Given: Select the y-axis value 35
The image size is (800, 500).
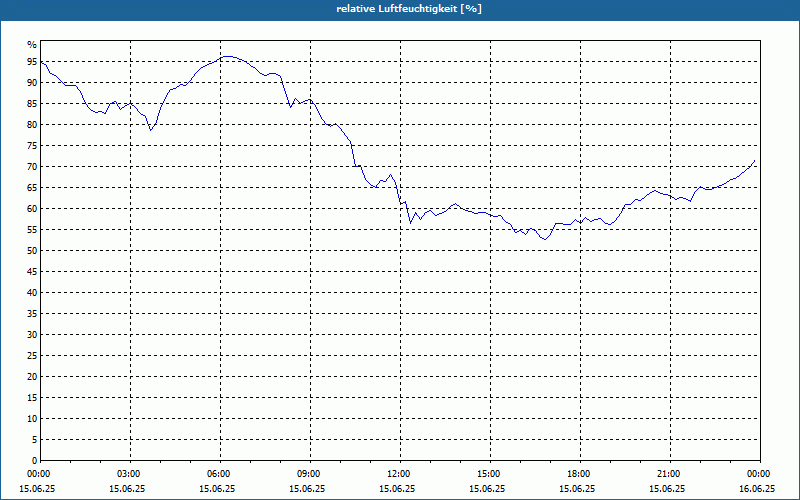Looking at the screenshot, I should pyautogui.click(x=32, y=314).
